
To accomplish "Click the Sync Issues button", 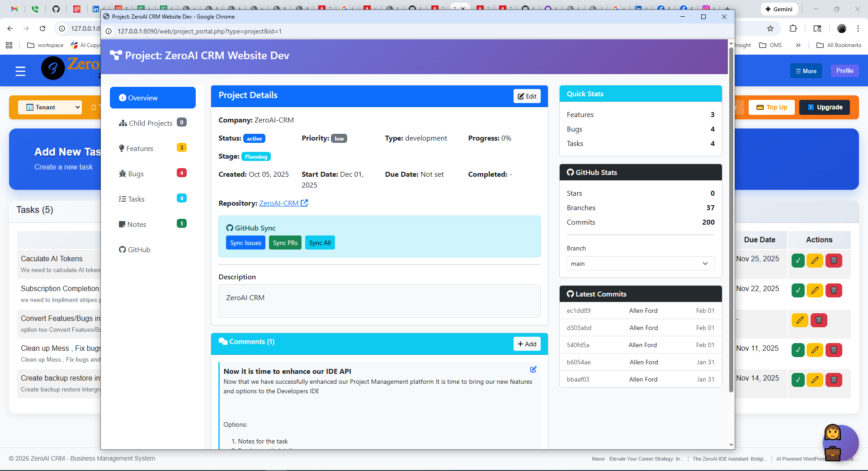I will (x=245, y=243).
